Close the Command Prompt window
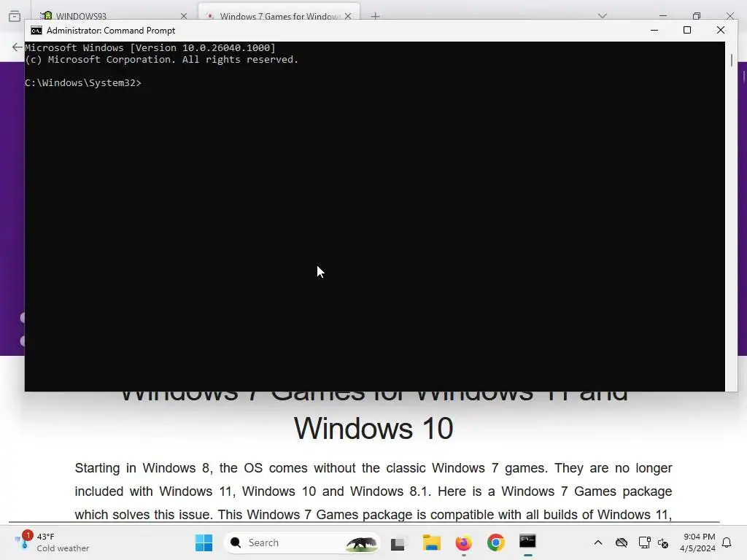 click(720, 30)
